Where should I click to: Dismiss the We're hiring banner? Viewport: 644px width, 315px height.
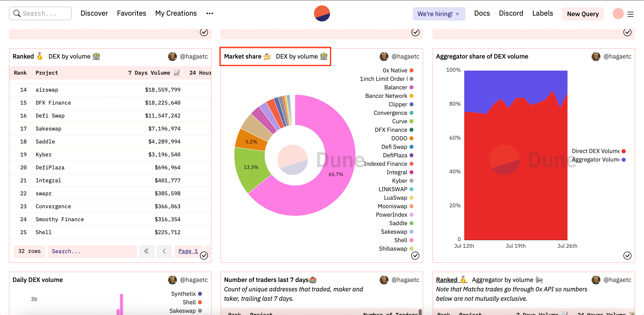coord(457,14)
